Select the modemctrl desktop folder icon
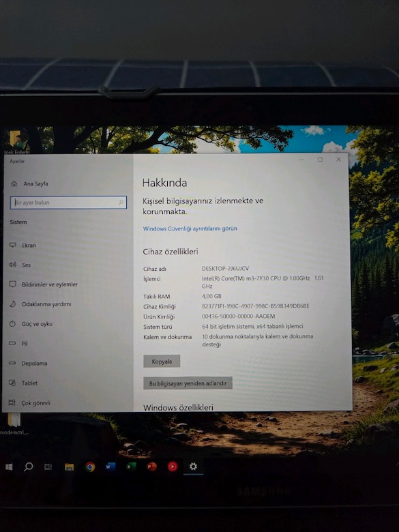Image resolution: width=399 pixels, height=532 pixels. 14,423
